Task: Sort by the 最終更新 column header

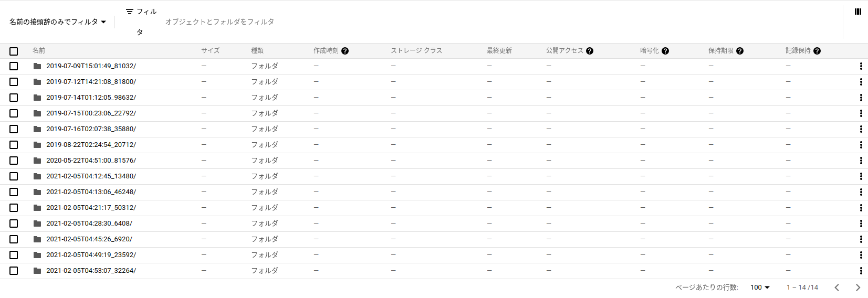Action: [499, 51]
